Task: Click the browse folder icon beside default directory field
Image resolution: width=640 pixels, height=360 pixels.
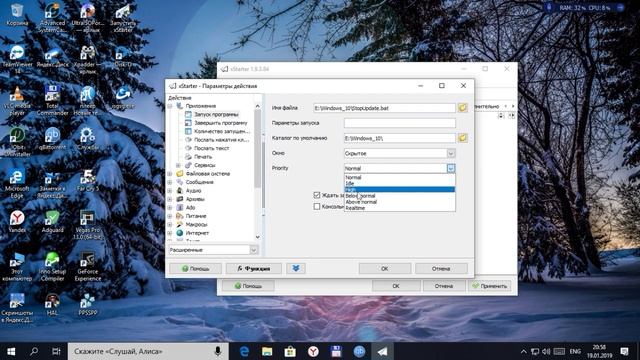Action: pyautogui.click(x=462, y=138)
